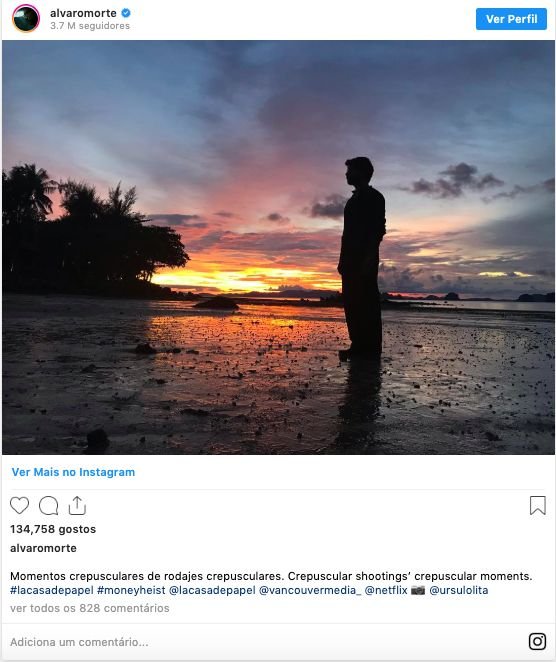Save post with bookmark icon
This screenshot has width=556, height=662.
537,505
